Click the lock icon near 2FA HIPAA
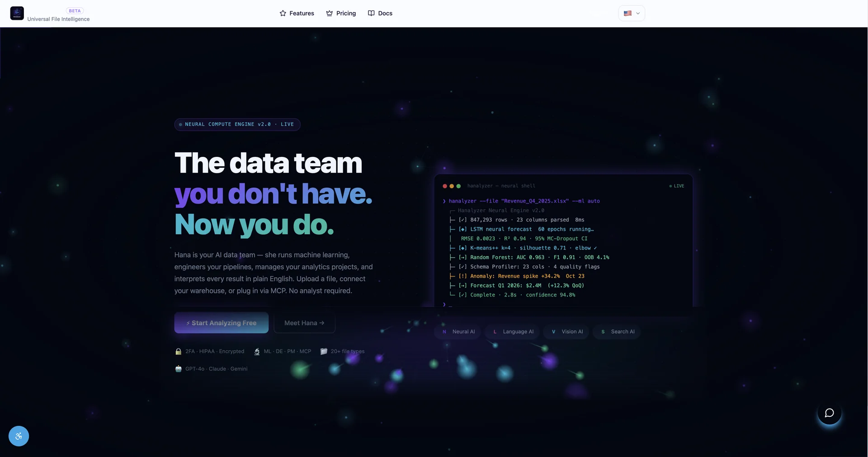The width and height of the screenshot is (868, 457). (x=178, y=351)
